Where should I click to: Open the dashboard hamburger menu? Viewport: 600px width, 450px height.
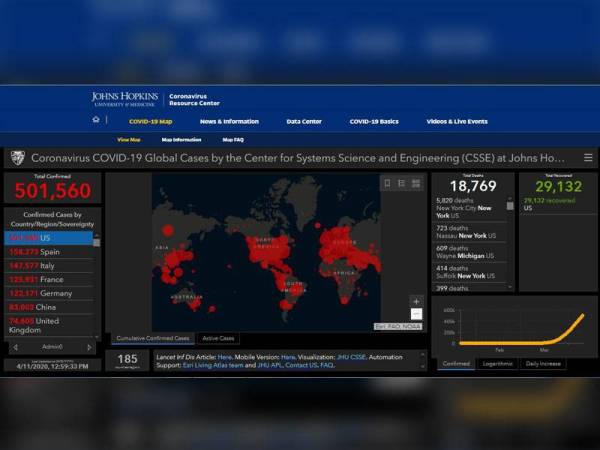(x=588, y=157)
